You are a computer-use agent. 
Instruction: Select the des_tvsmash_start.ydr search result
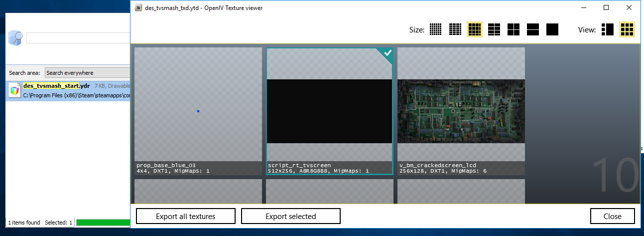click(x=68, y=90)
